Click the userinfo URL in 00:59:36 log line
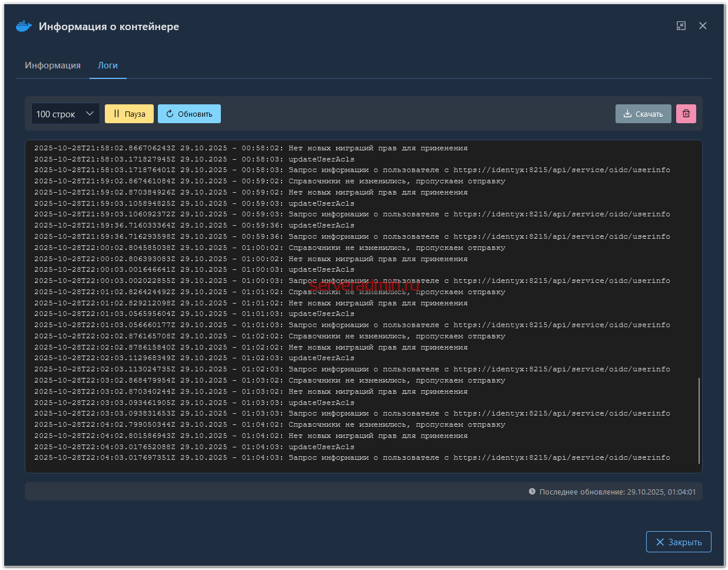Image resolution: width=728 pixels, height=570 pixels. click(x=561, y=237)
